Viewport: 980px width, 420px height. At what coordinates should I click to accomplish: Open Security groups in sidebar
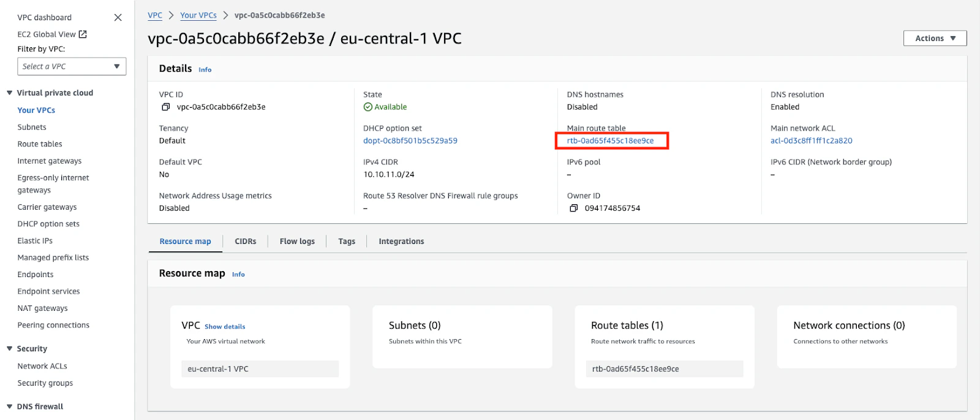tap(45, 383)
